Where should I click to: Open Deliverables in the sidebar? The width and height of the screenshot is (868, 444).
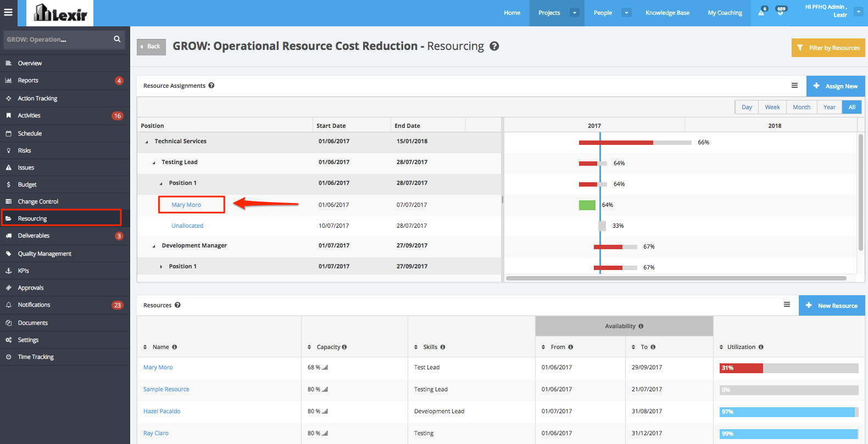coord(65,235)
